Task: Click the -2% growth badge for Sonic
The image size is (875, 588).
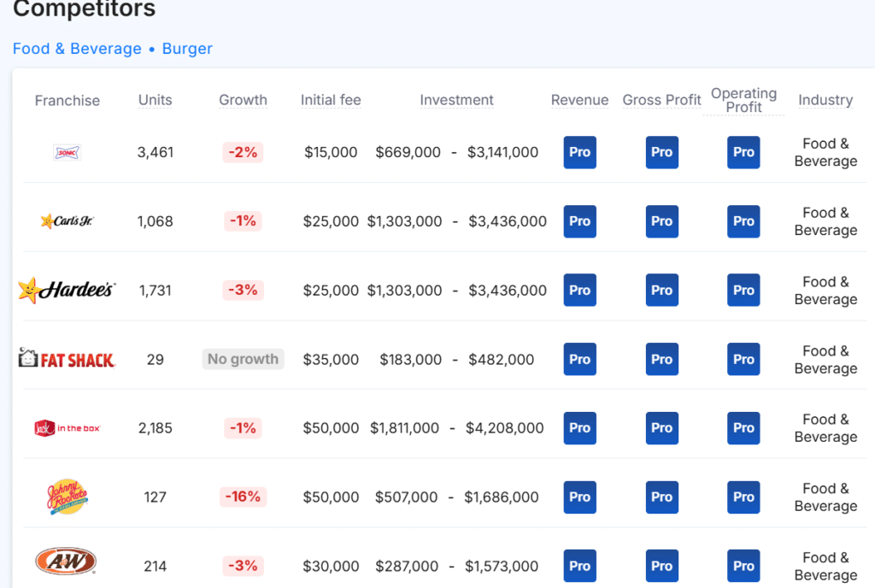Action: point(243,152)
